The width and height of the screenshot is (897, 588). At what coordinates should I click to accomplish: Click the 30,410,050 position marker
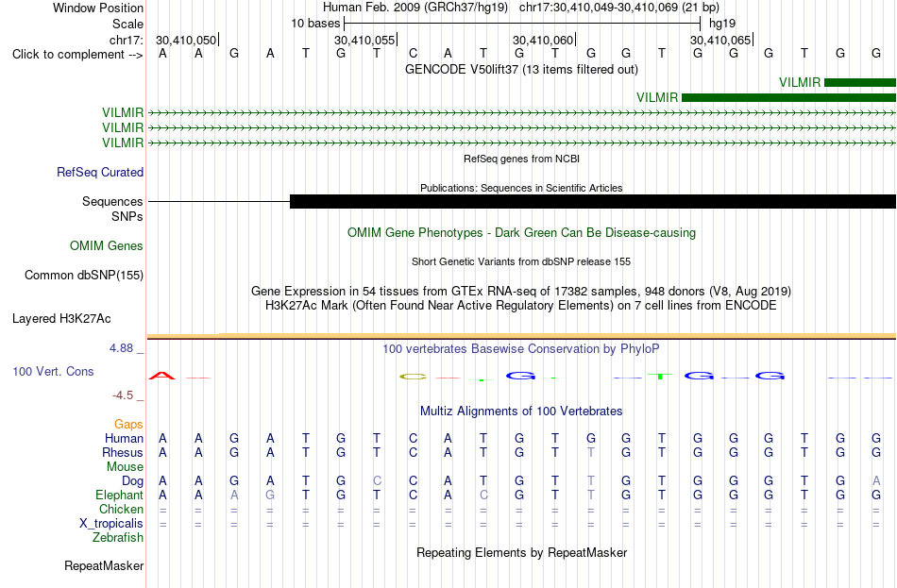pyautogui.click(x=187, y=40)
